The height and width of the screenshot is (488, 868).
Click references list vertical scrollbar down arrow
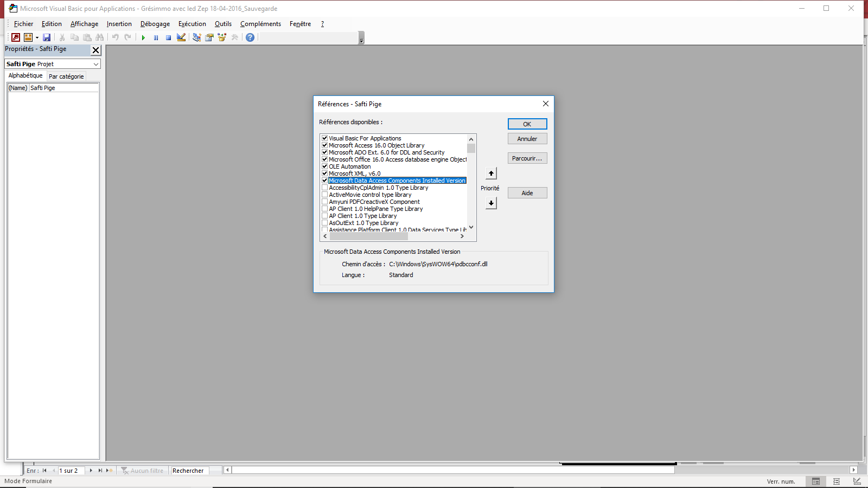pos(471,227)
